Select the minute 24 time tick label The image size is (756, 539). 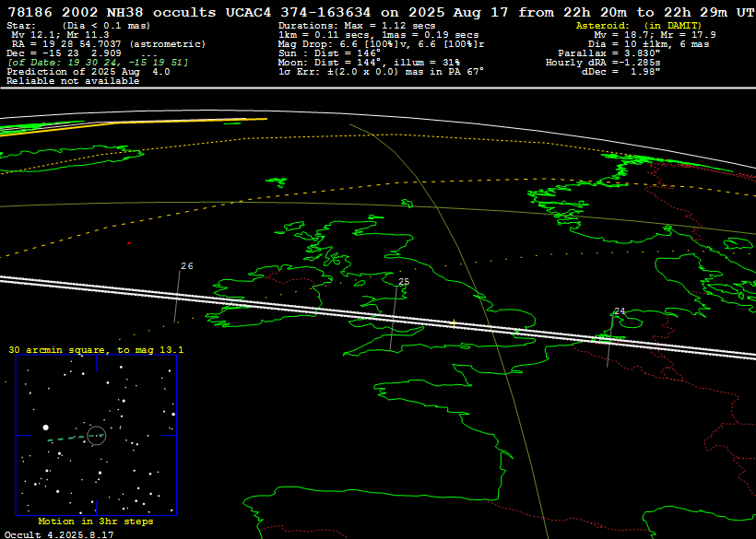620,311
